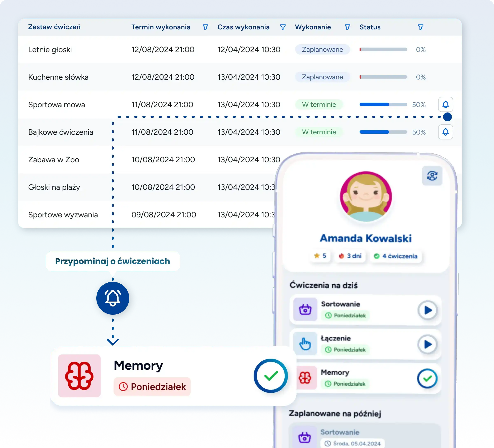Click Amanda Kowalski name on phone
Viewport: 494px width, 448px height.
tap(366, 238)
